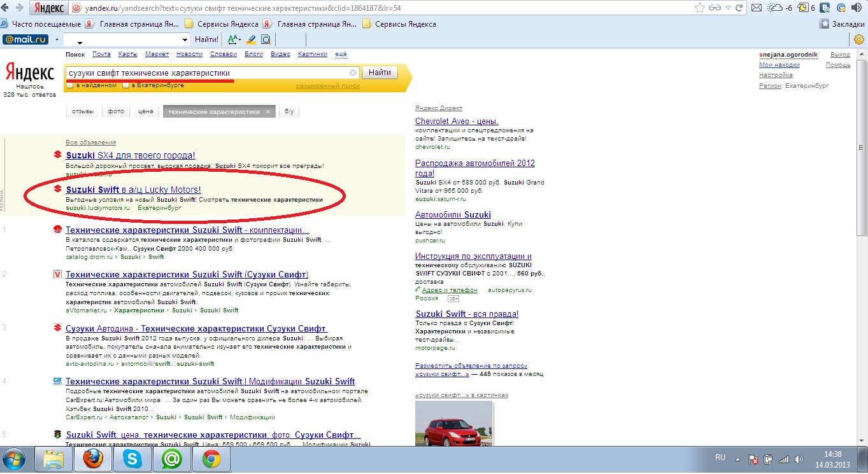Select the 'фото' refinement tab
The height and width of the screenshot is (474, 868).
(x=116, y=111)
